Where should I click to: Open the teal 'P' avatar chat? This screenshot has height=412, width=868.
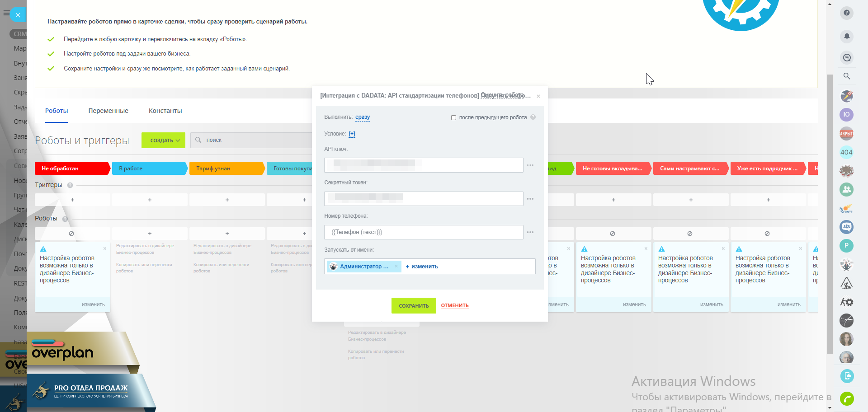[846, 245]
